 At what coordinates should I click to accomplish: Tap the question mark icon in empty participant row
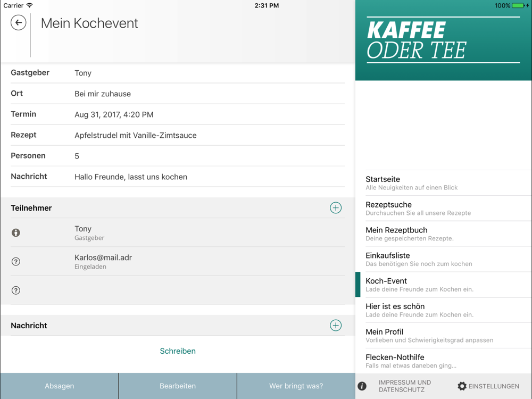tap(15, 290)
